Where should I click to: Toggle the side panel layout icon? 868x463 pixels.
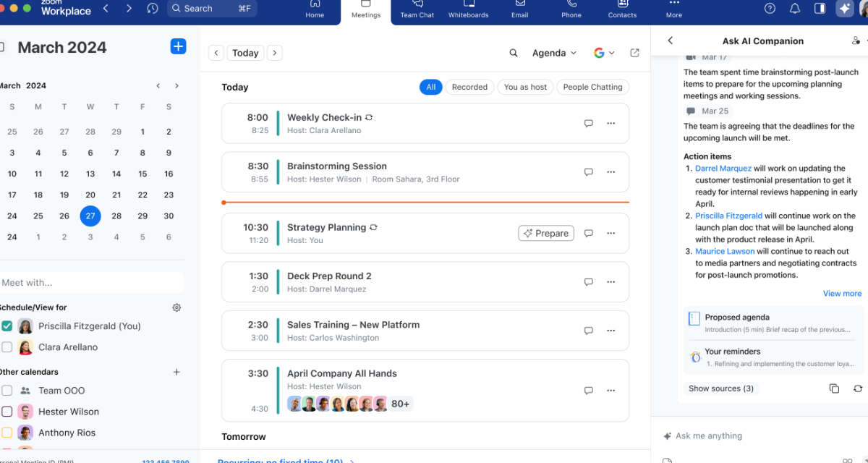(x=820, y=9)
